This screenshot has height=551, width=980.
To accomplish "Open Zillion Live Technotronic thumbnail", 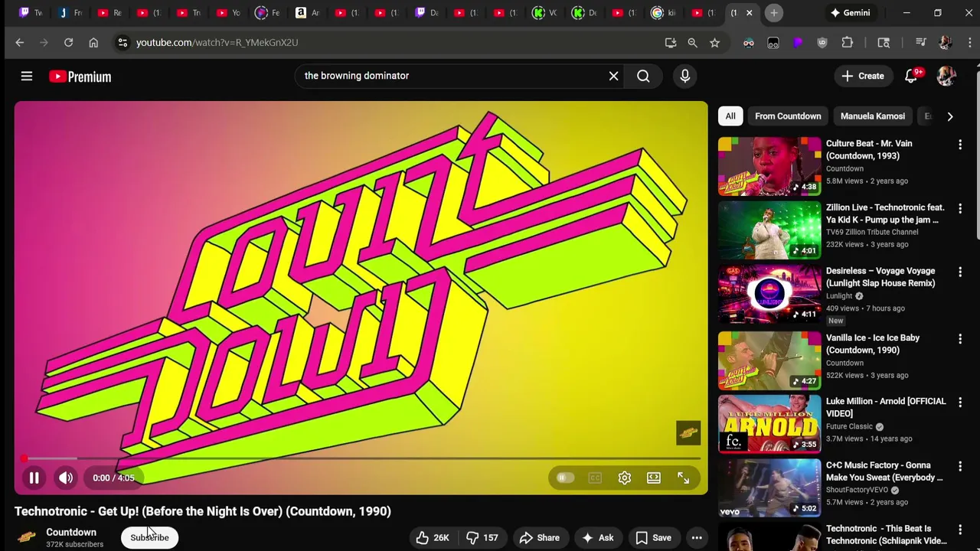I will pyautogui.click(x=769, y=230).
